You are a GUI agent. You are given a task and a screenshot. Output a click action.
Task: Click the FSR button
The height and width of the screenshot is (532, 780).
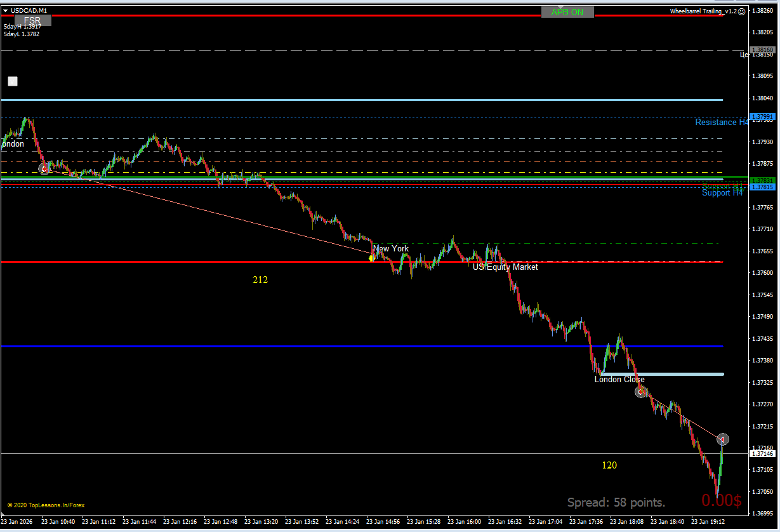coord(32,20)
